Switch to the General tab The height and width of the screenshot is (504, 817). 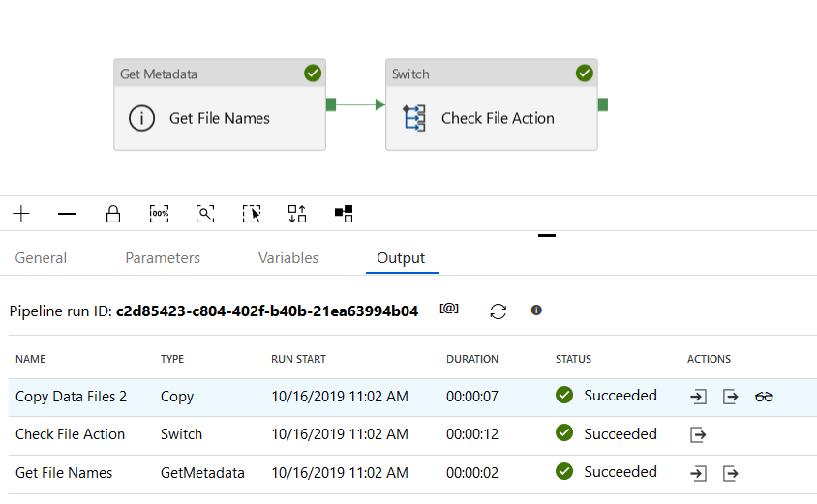[x=41, y=258]
